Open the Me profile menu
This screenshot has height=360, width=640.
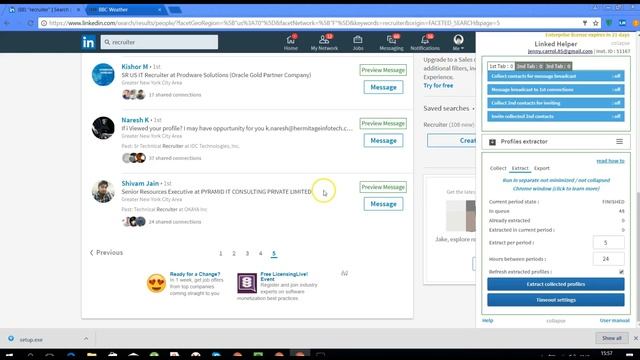[x=458, y=42]
